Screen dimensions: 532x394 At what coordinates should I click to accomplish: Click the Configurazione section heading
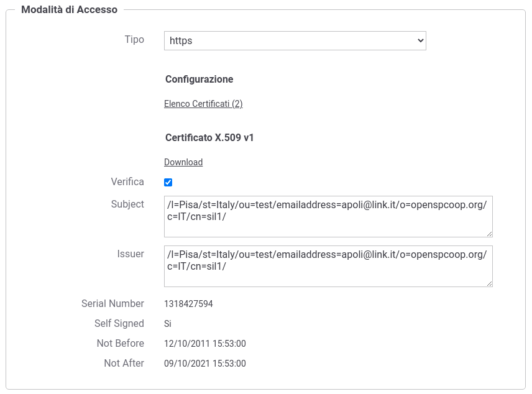pos(199,80)
